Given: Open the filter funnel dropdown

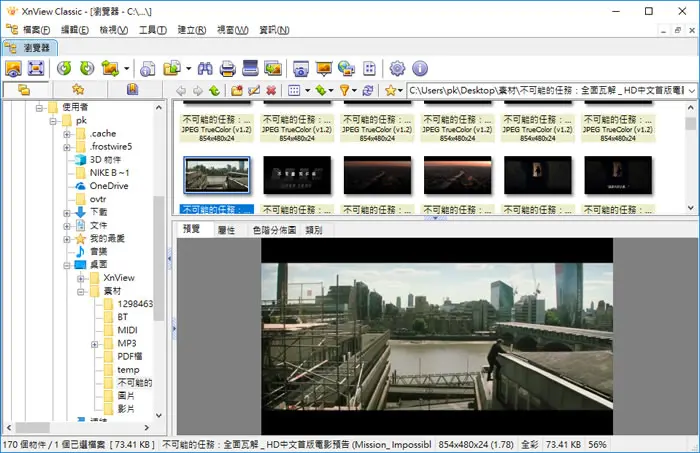Looking at the screenshot, I should pyautogui.click(x=348, y=91).
